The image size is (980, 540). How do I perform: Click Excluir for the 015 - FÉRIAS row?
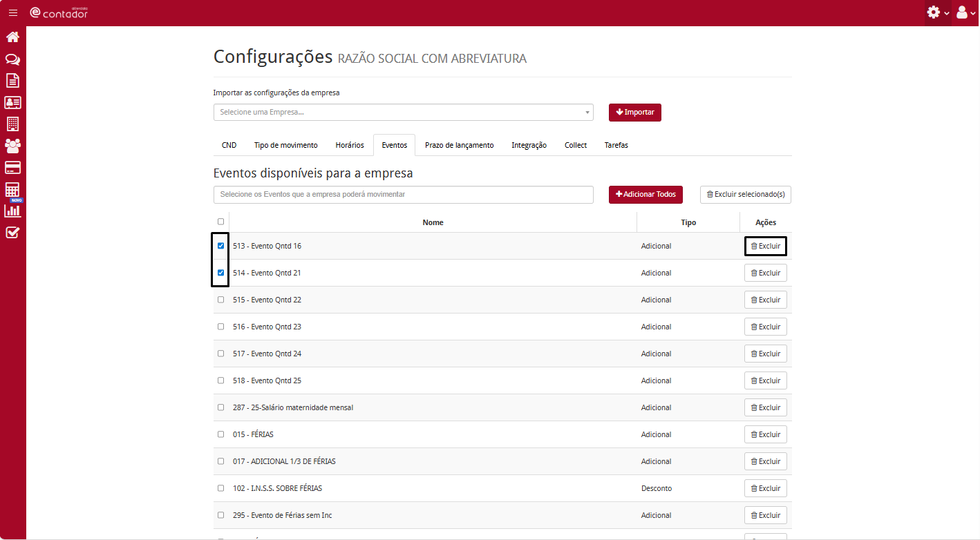point(766,434)
